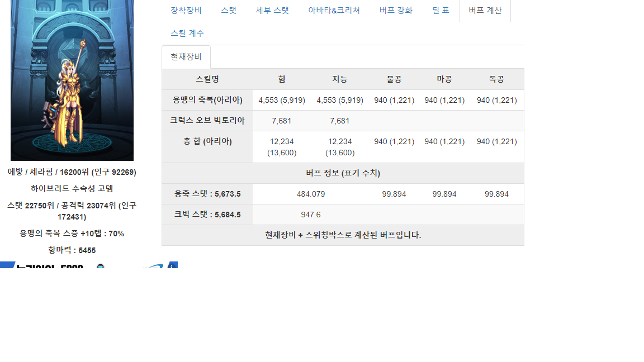Select the 크럭스 오브 빅토리아 row label
This screenshot has height=362, width=644.
pyautogui.click(x=207, y=121)
